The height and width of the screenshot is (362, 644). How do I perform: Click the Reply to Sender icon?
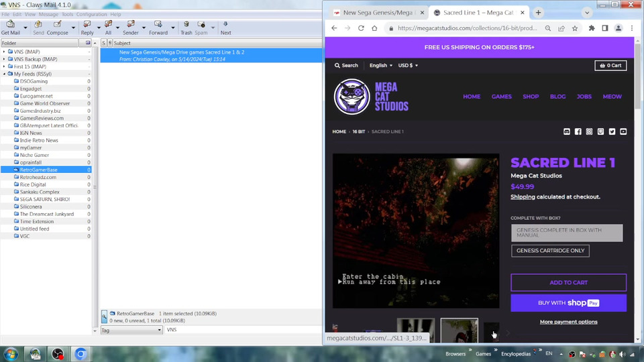[131, 27]
